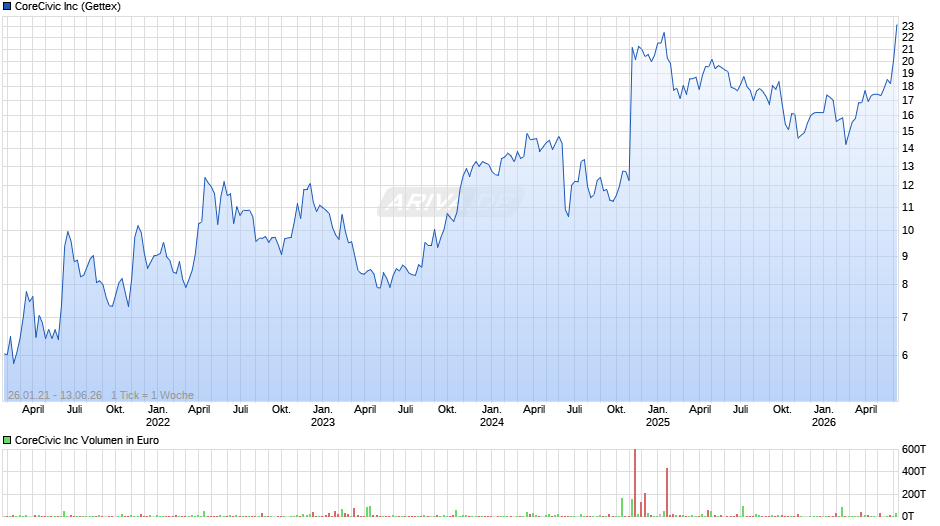
Task: Click the price axis value 23
Action: 908,26
